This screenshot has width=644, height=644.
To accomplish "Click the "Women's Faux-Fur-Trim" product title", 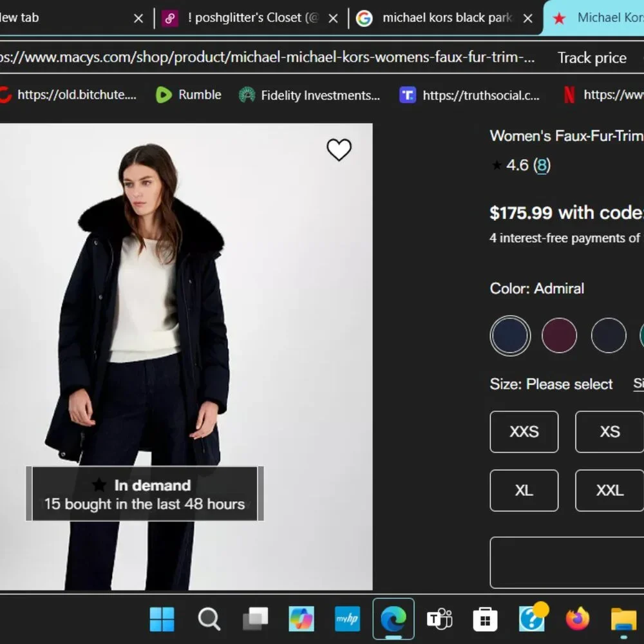I will (567, 136).
